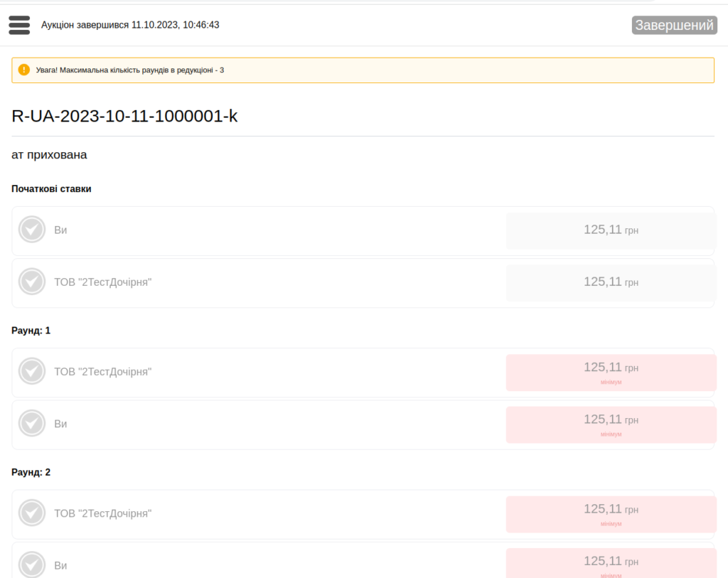Select the ТОВ "2ТестДочірня" initial bid amount
Screen dimensions: 728x578
click(611, 282)
